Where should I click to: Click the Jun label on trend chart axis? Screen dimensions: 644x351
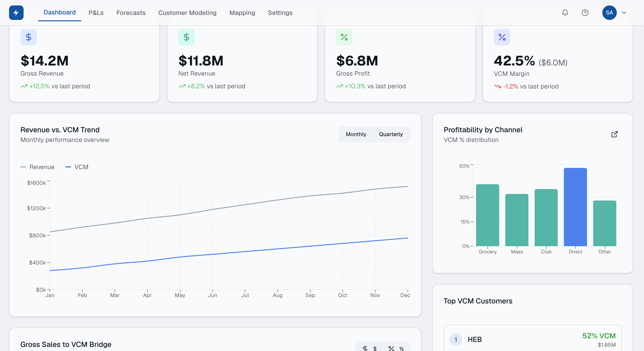pos(213,295)
